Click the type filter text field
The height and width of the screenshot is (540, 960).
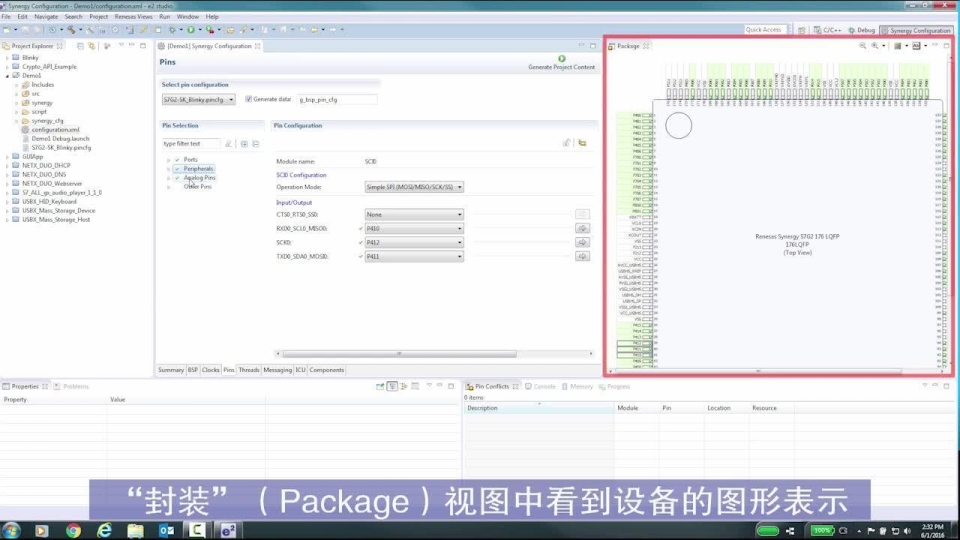(x=191, y=144)
